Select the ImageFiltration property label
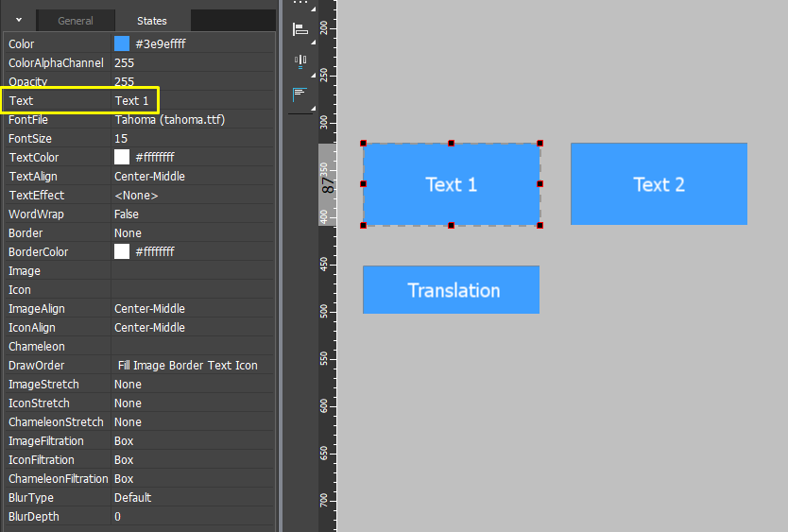Screen dimensions: 788x532 [45, 441]
